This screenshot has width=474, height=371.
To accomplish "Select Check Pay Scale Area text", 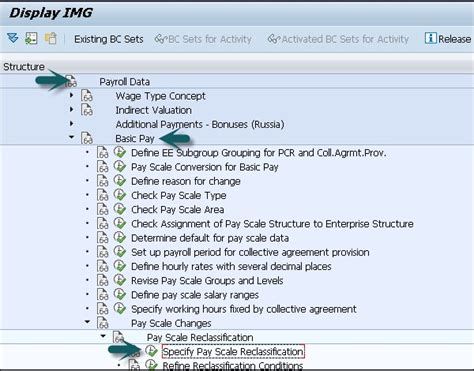I will (177, 209).
